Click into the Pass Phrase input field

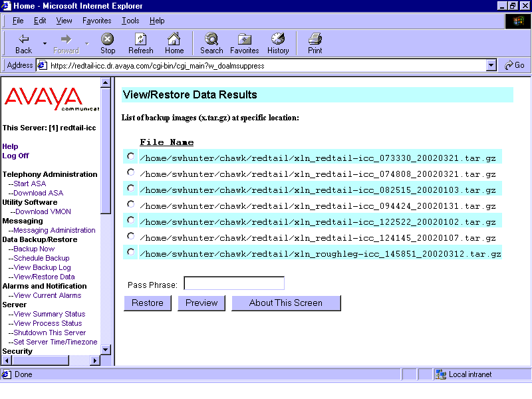234,283
